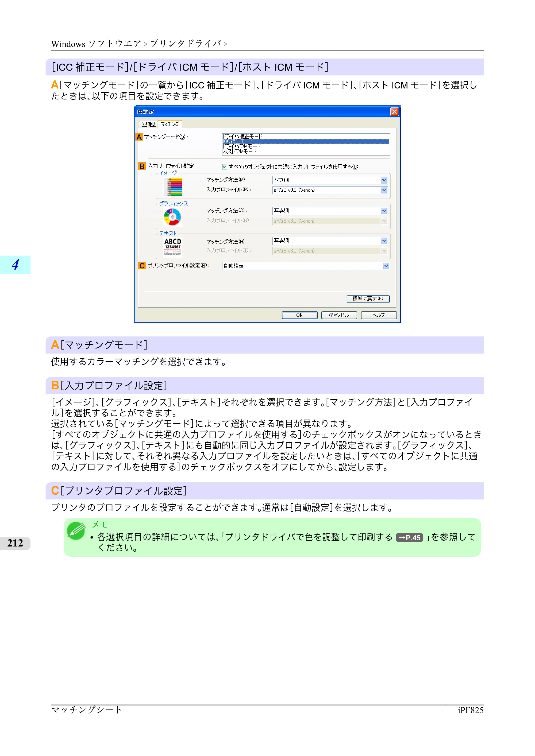535x756 pixels.
Task: Open text マッチング方法(H) dropdown
Action: coord(330,241)
